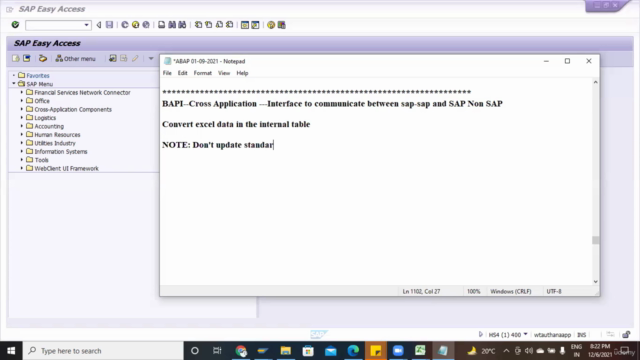The image size is (640, 360).
Task: Open the Notepad File menu
Action: point(167,73)
